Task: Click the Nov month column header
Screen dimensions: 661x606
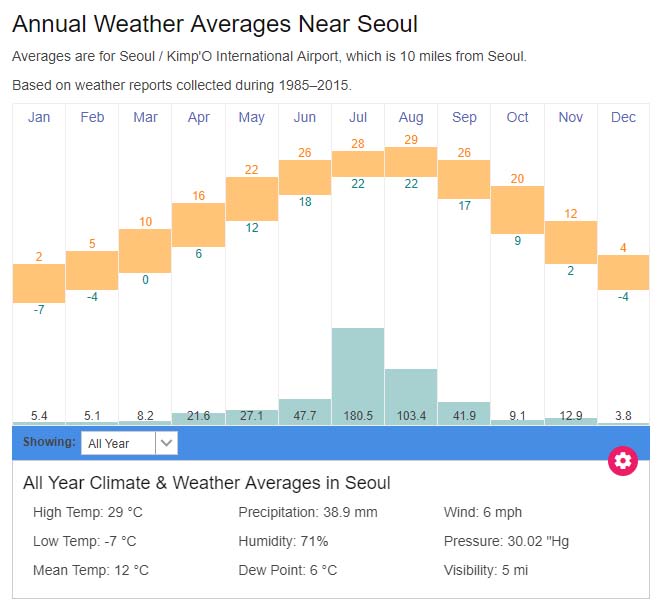Action: pyautogui.click(x=571, y=117)
